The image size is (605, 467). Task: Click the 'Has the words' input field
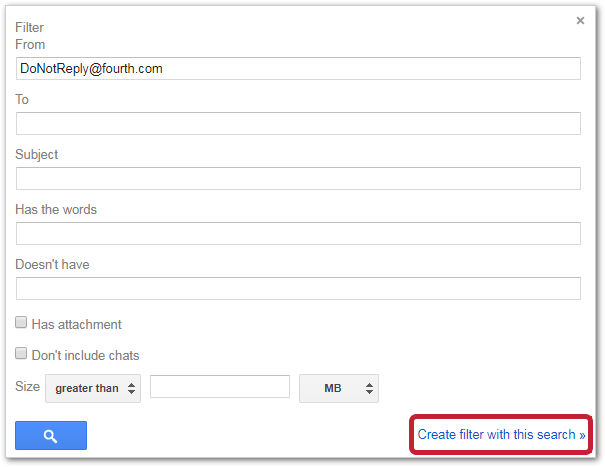tap(298, 234)
